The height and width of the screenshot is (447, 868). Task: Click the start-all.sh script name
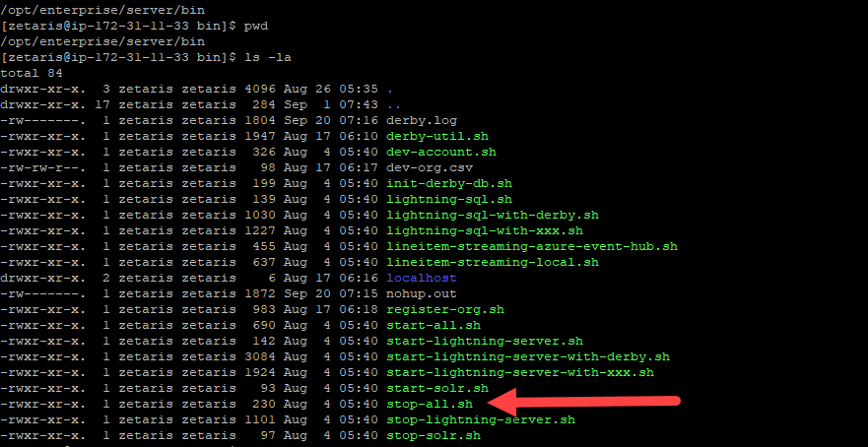[434, 325]
